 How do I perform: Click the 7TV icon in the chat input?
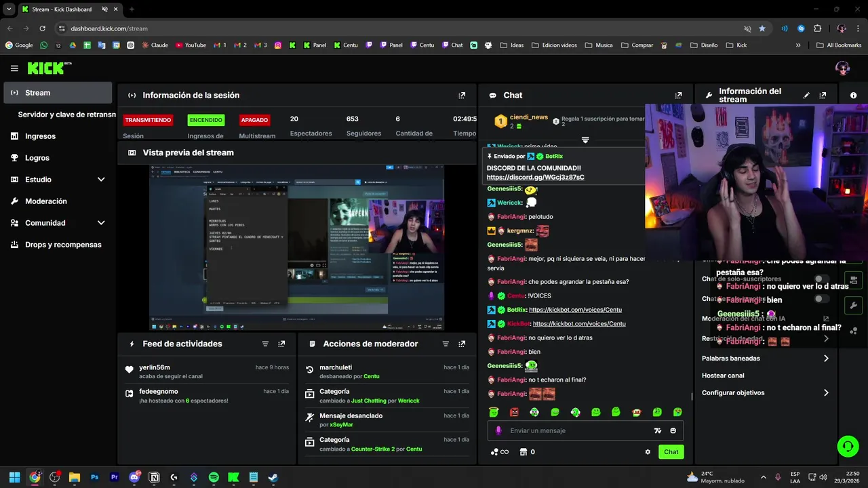(657, 430)
